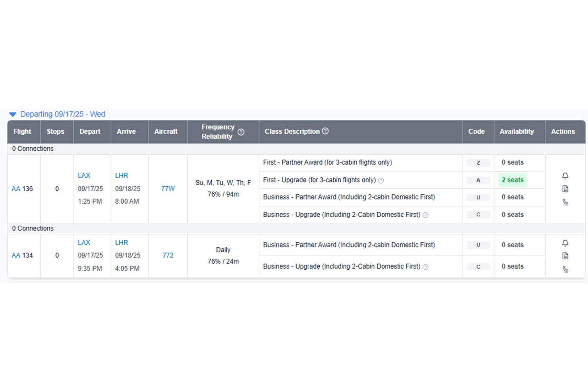Open the AA 136 flight link

point(16,189)
